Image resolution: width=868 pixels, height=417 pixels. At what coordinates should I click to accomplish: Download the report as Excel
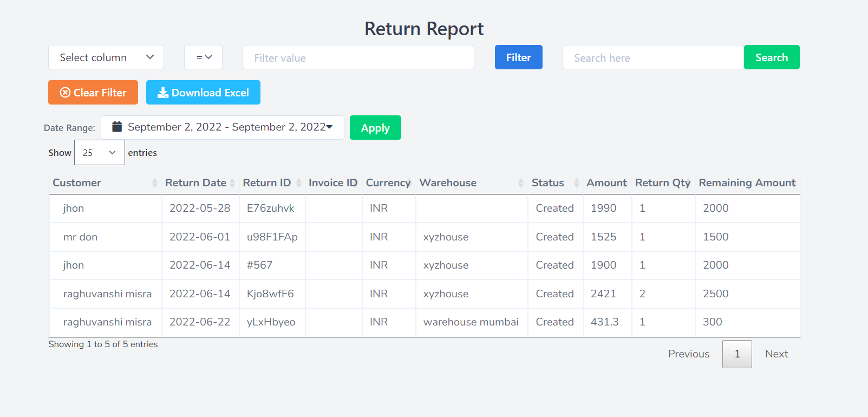[x=203, y=93]
